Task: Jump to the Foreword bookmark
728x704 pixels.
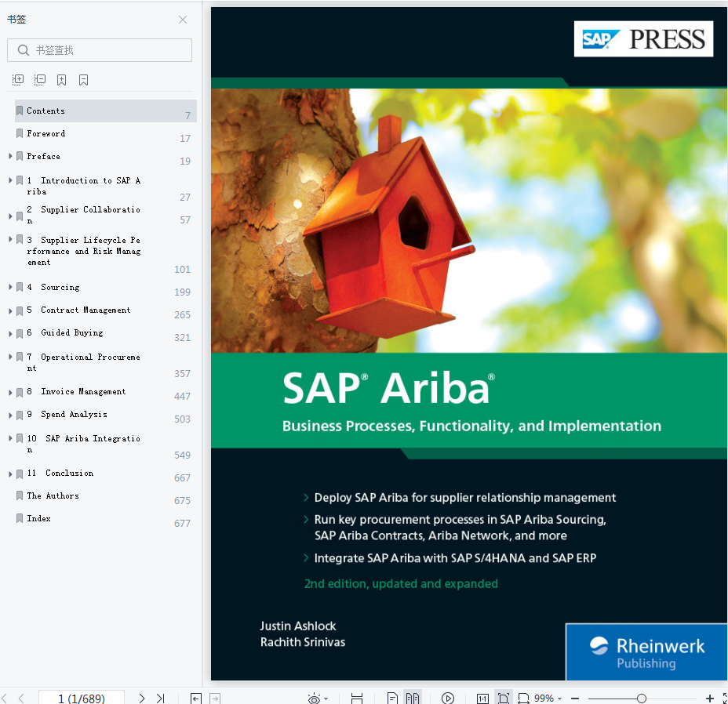Action: click(46, 133)
